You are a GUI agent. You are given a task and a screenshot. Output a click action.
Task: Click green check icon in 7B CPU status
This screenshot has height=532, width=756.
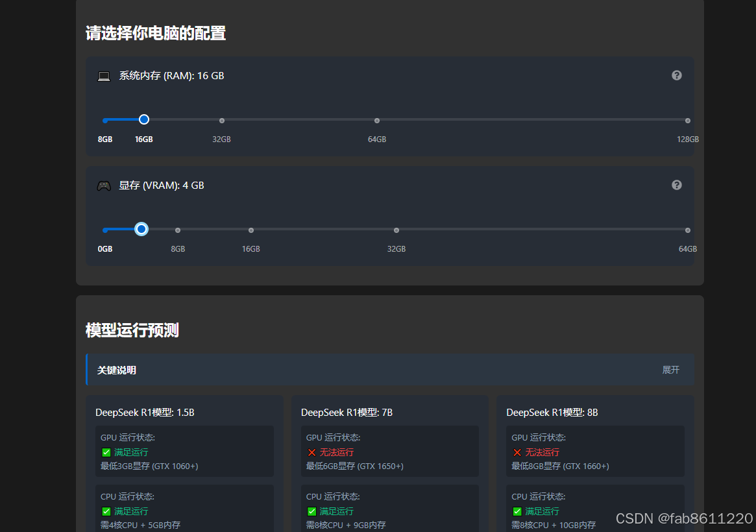[x=311, y=511]
